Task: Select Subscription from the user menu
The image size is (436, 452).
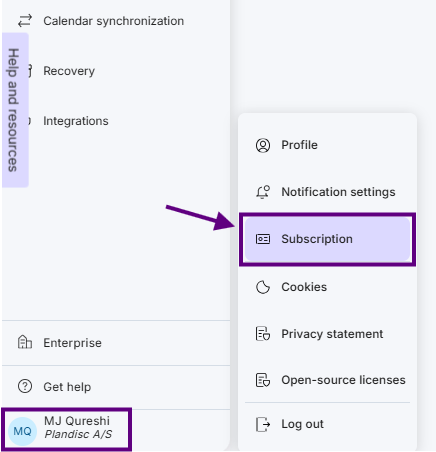Action: [x=327, y=239]
